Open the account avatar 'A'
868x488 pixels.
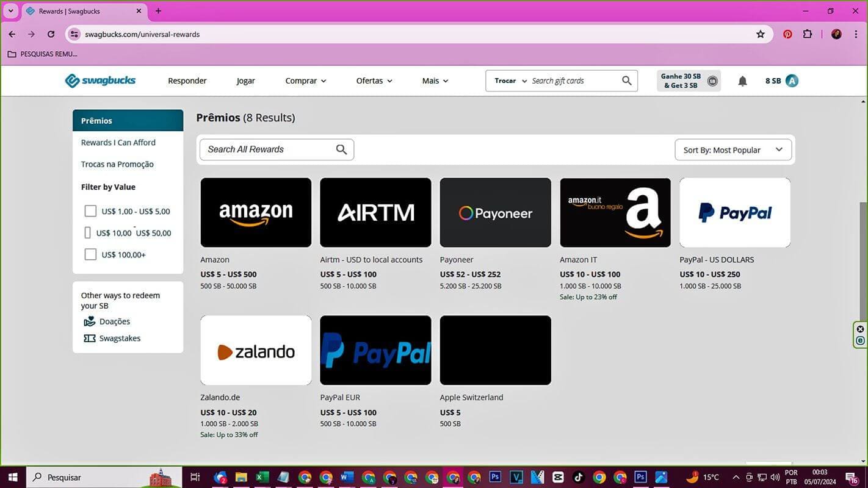[x=792, y=81]
